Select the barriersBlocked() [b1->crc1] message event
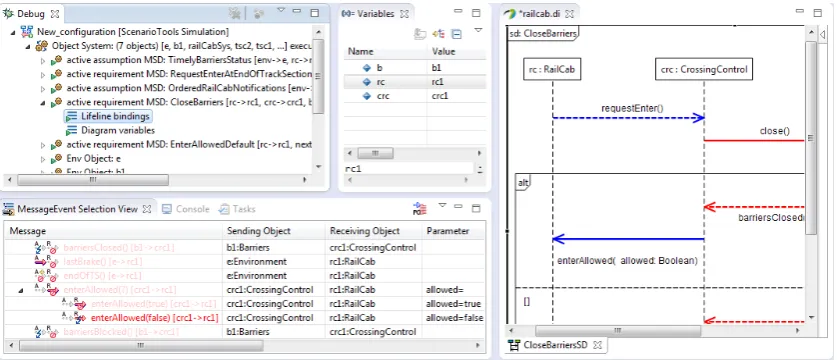 pos(121,332)
